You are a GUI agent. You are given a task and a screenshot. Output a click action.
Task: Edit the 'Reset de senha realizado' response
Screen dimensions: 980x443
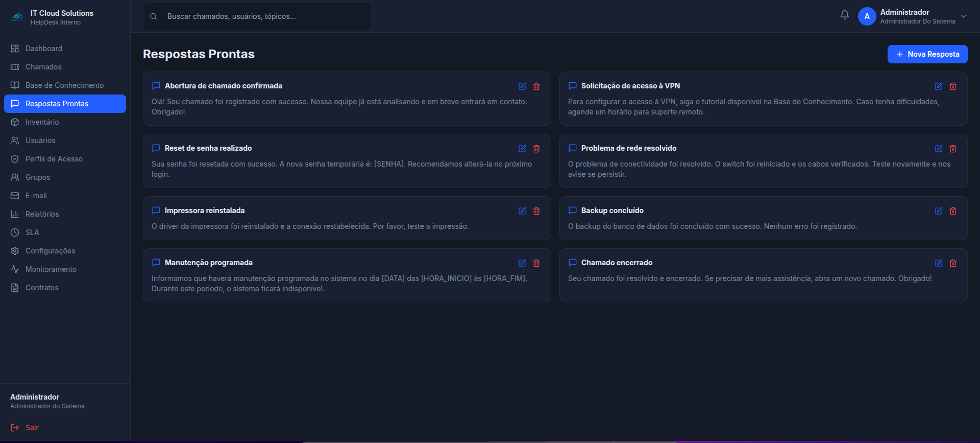coord(522,149)
